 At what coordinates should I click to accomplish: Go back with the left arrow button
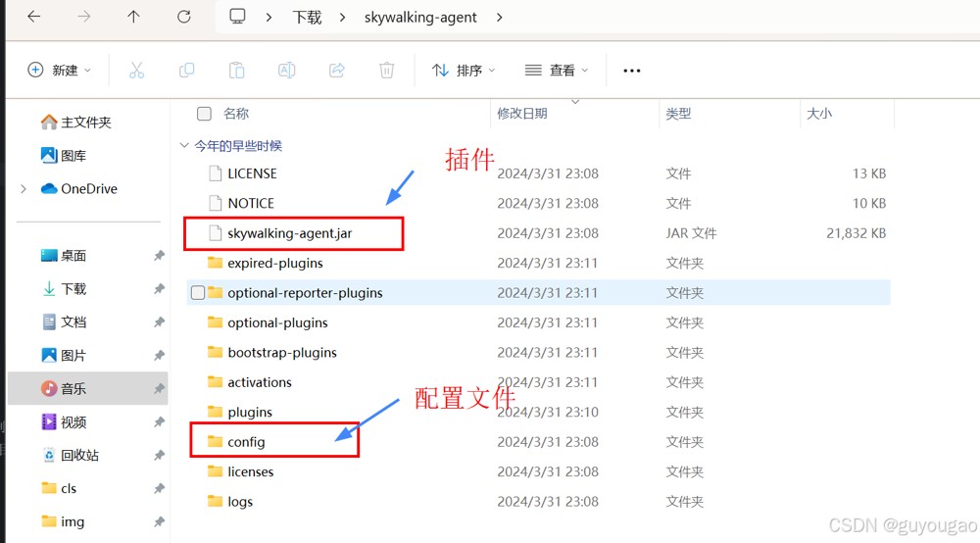34,17
